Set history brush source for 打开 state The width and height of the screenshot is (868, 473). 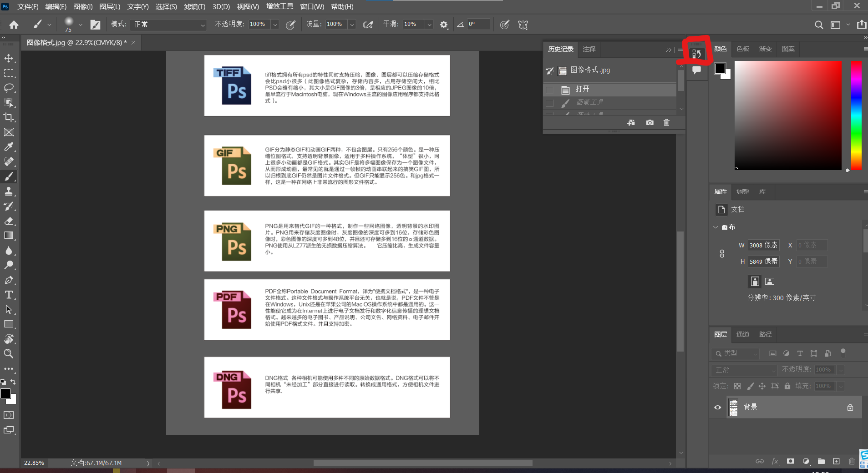(550, 90)
